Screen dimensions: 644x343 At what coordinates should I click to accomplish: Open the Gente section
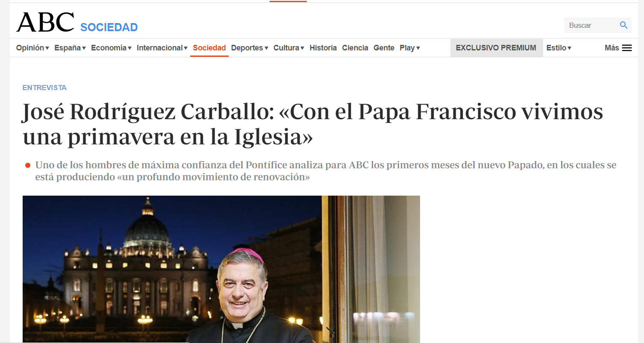384,48
